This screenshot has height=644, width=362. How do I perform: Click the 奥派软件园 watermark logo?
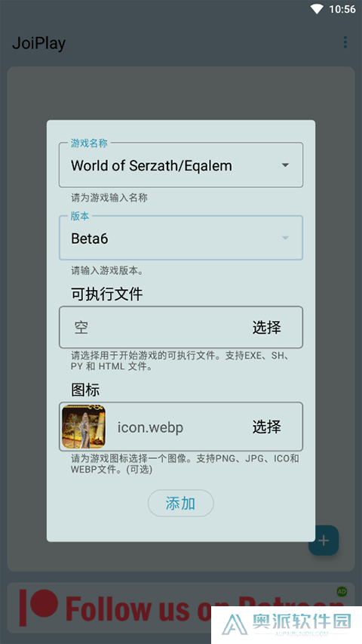tap(287, 624)
